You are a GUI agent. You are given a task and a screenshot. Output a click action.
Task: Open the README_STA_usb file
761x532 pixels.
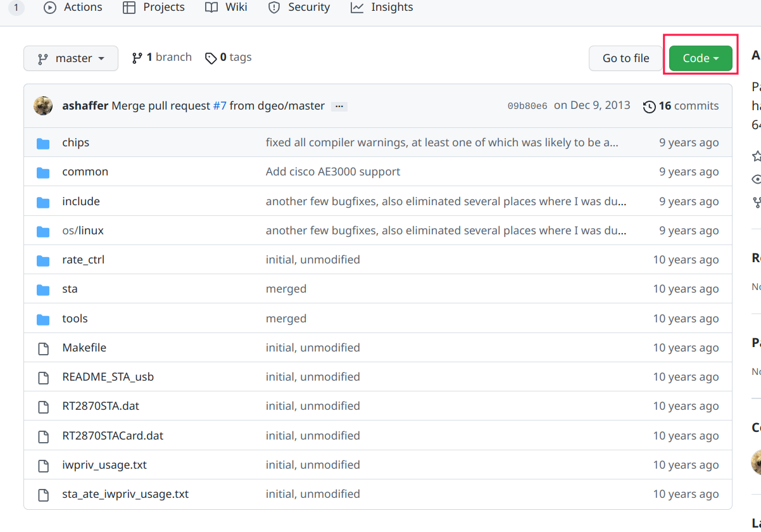tap(108, 377)
